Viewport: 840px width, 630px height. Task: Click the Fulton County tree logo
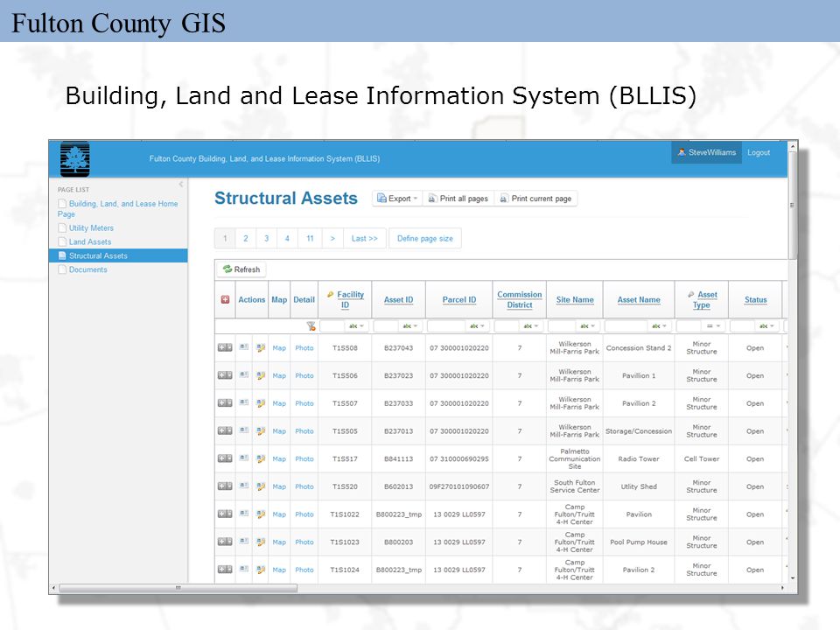[75, 159]
